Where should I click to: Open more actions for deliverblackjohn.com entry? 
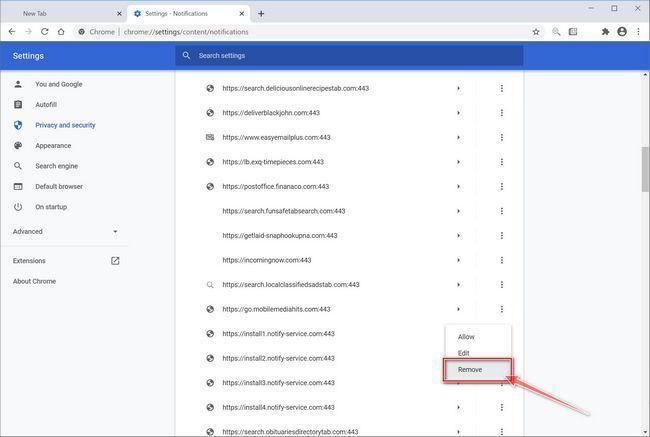(502, 113)
